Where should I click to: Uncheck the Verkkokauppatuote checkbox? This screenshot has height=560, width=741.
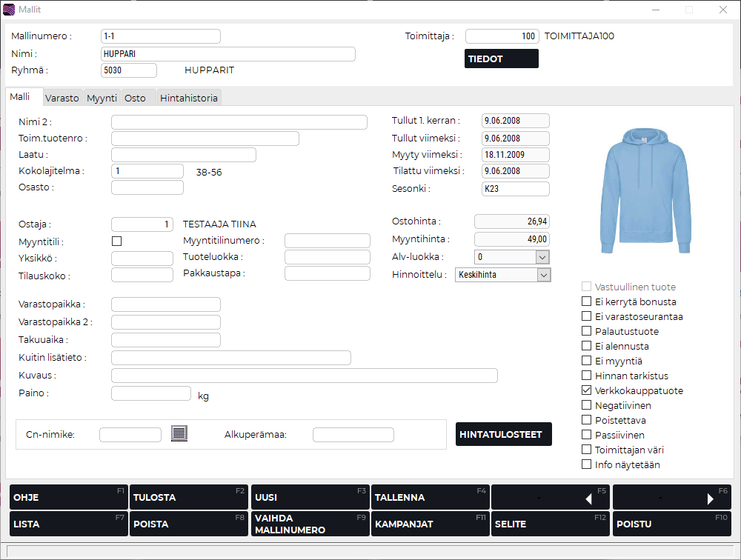(x=588, y=390)
